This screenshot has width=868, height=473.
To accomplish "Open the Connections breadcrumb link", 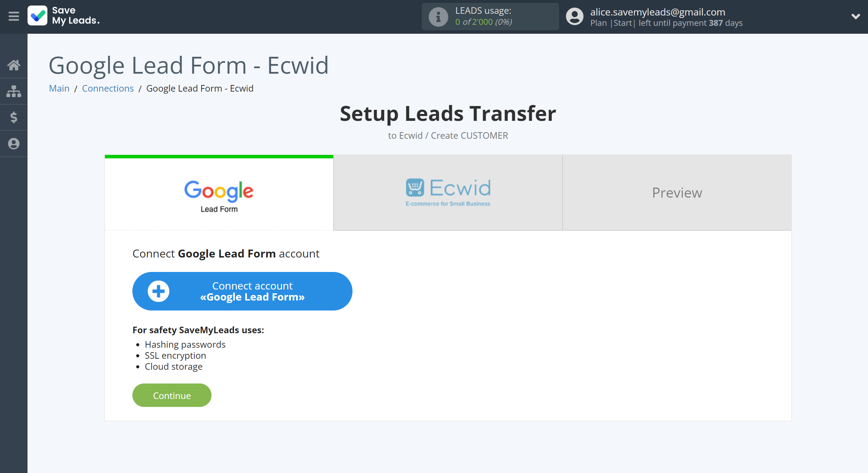I will pos(108,88).
